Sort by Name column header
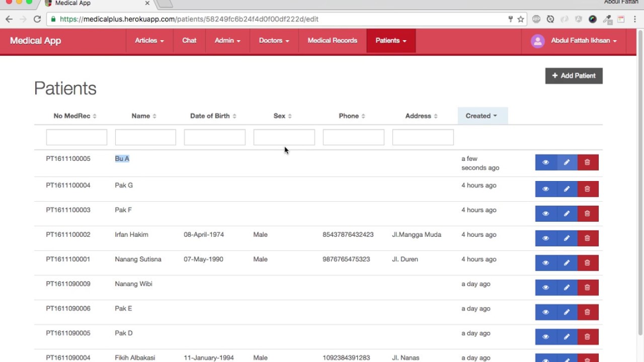The height and width of the screenshot is (362, 644). pyautogui.click(x=144, y=116)
